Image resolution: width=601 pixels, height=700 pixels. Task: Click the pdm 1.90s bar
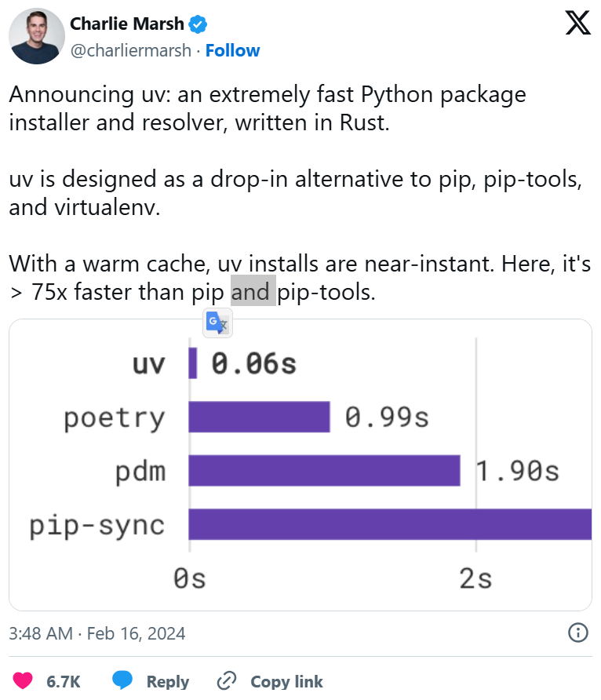tap(324, 471)
